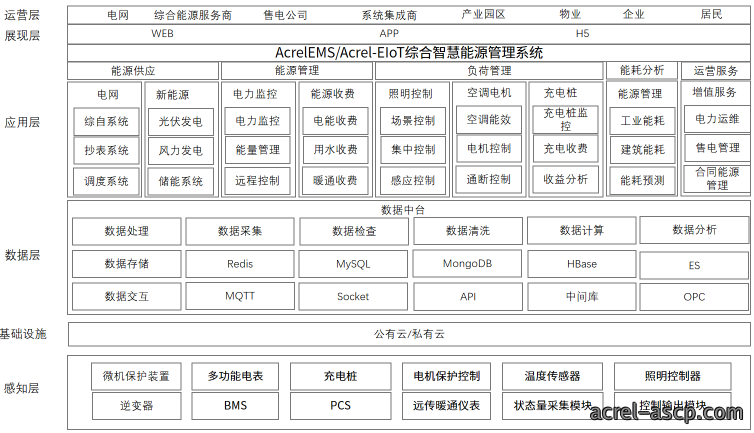Select the 电机控制 box
754x433 pixels.
tap(489, 149)
